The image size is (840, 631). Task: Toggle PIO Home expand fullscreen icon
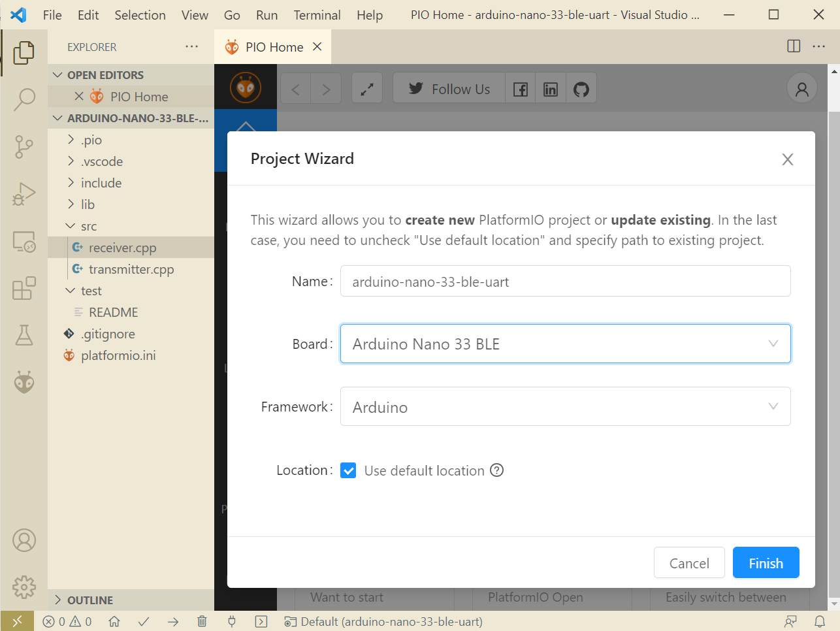point(367,89)
